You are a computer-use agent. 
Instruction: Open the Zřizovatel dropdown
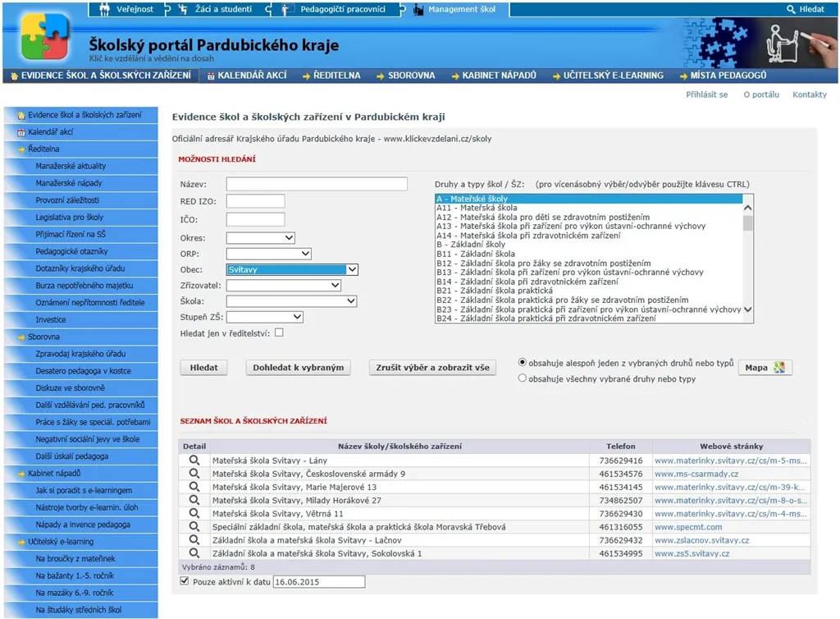pyautogui.click(x=283, y=285)
